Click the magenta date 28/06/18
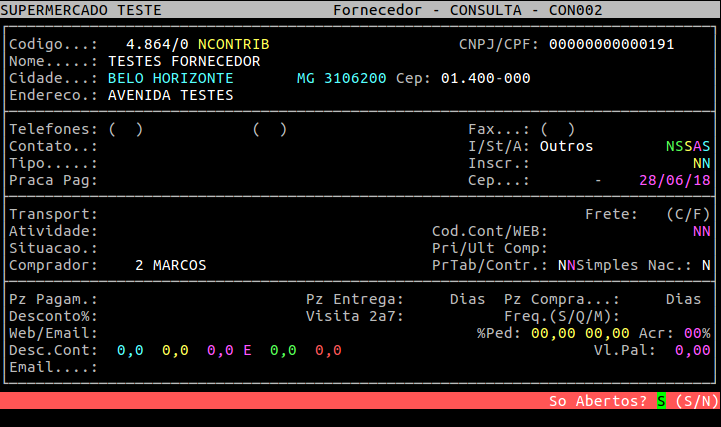The width and height of the screenshot is (721, 427). (x=674, y=180)
